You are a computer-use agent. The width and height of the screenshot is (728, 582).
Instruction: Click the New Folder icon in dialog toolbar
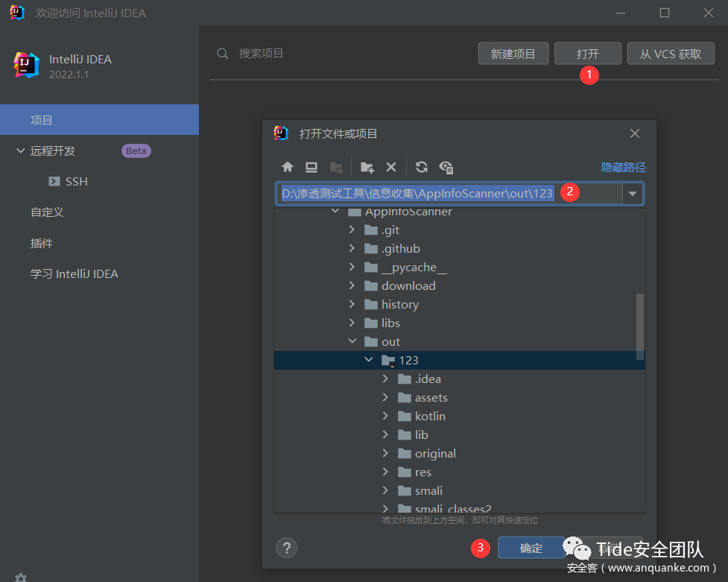[367, 167]
